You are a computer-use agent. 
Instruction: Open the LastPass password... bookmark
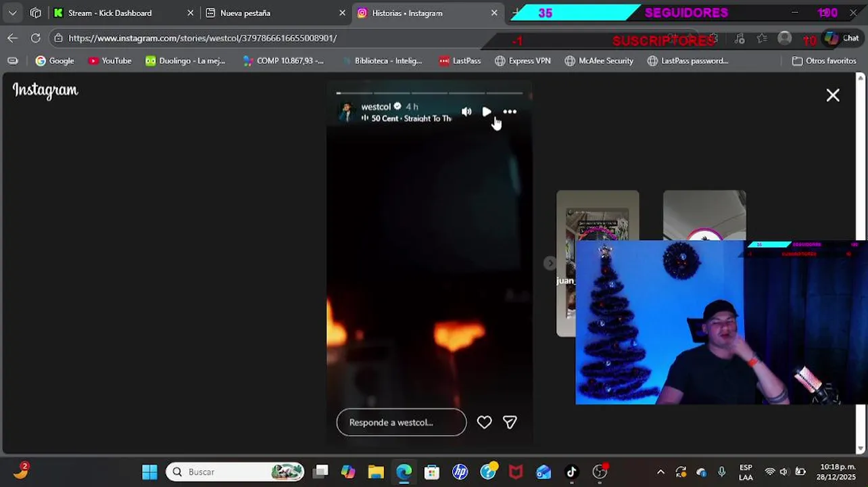coord(688,61)
